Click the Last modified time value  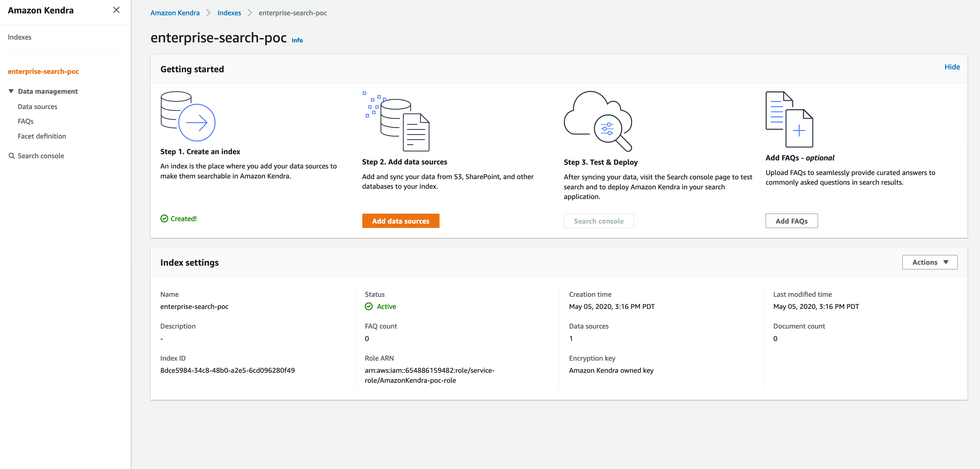point(816,306)
